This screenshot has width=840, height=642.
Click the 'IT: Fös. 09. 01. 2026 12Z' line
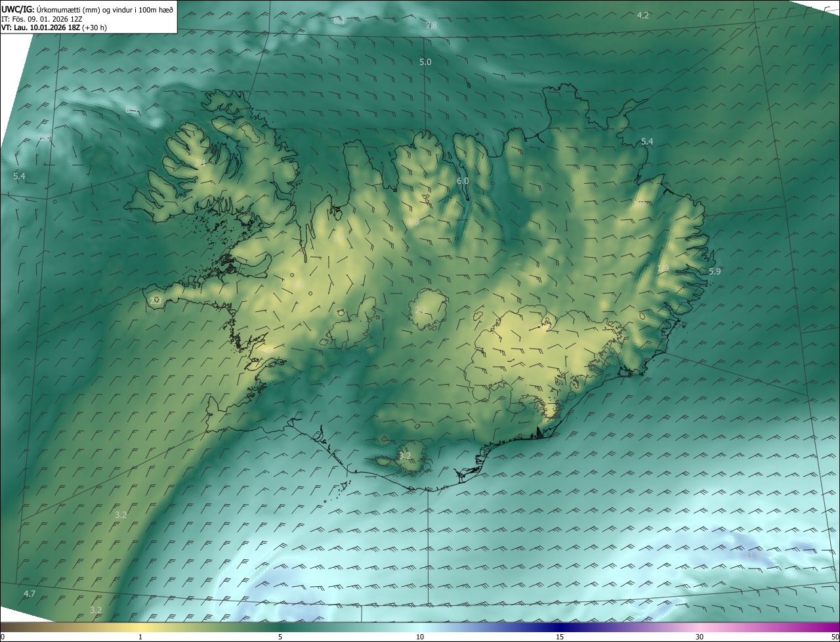coord(41,18)
